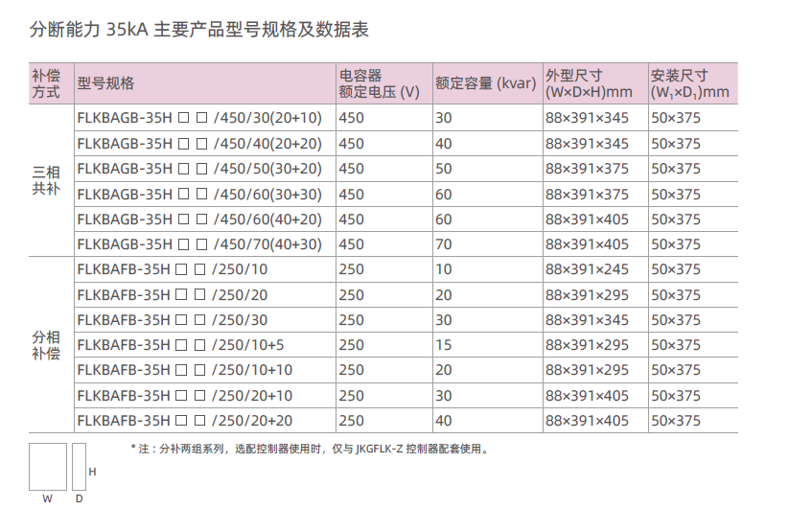The image size is (812, 532).
Task: Click the footnote about JKGFLK-Z controller
Action: point(310,449)
